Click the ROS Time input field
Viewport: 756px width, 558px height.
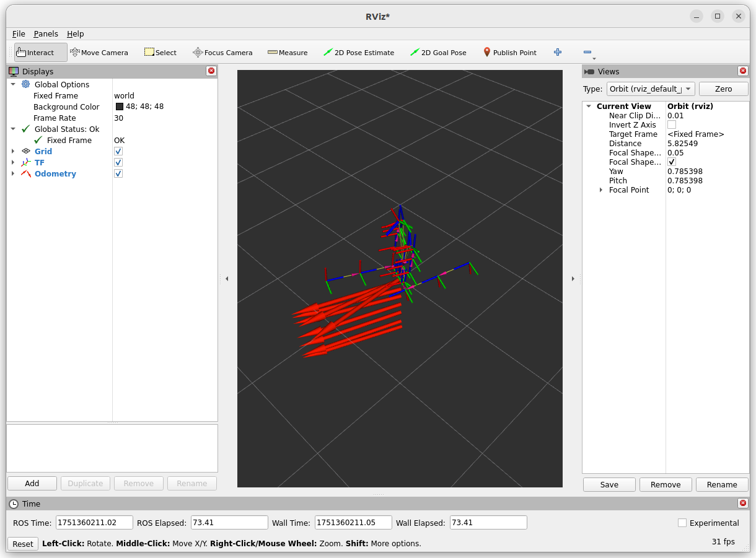click(x=94, y=523)
